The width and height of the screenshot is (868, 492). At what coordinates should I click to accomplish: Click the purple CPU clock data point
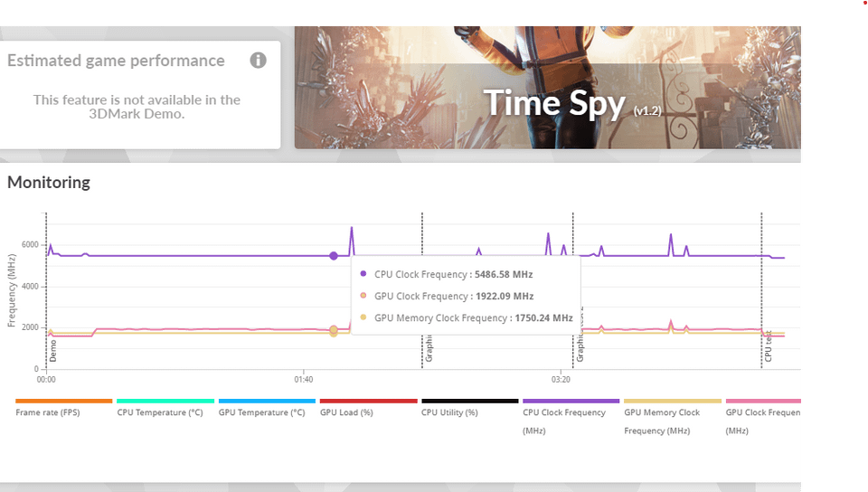(334, 256)
